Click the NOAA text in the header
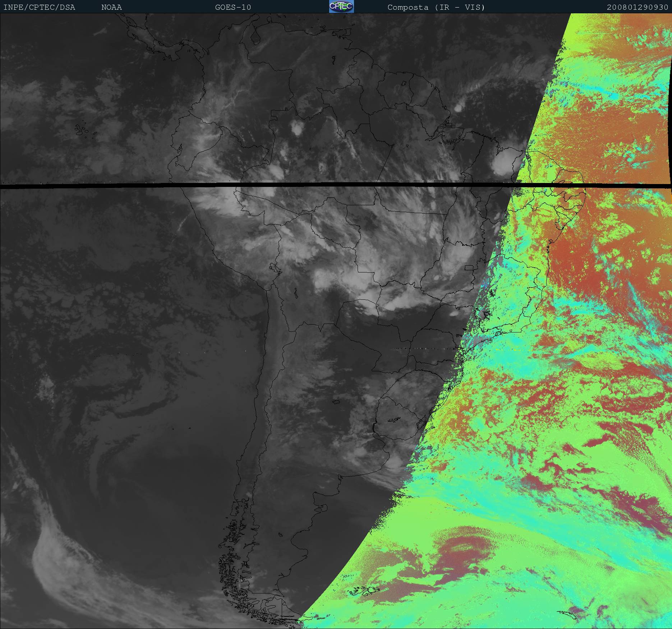Viewport: 672px width, 629px height. (x=111, y=7)
